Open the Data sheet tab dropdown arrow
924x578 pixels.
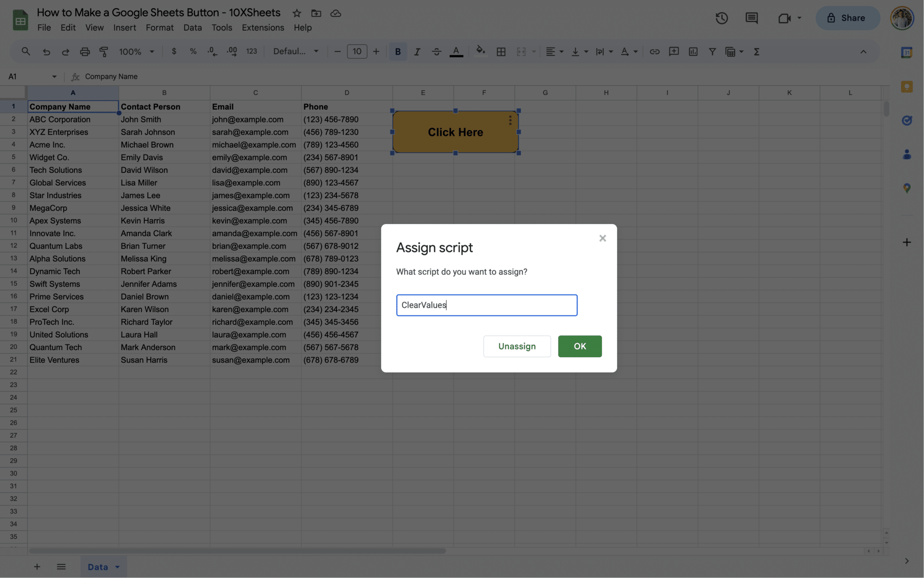coord(117,567)
